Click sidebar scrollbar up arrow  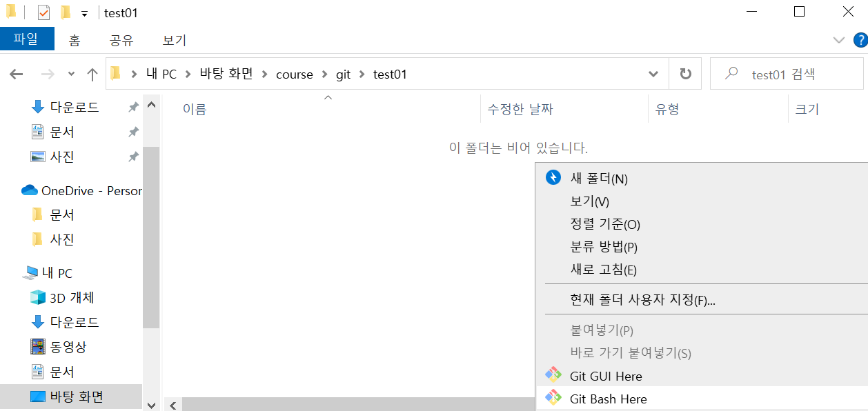152,106
